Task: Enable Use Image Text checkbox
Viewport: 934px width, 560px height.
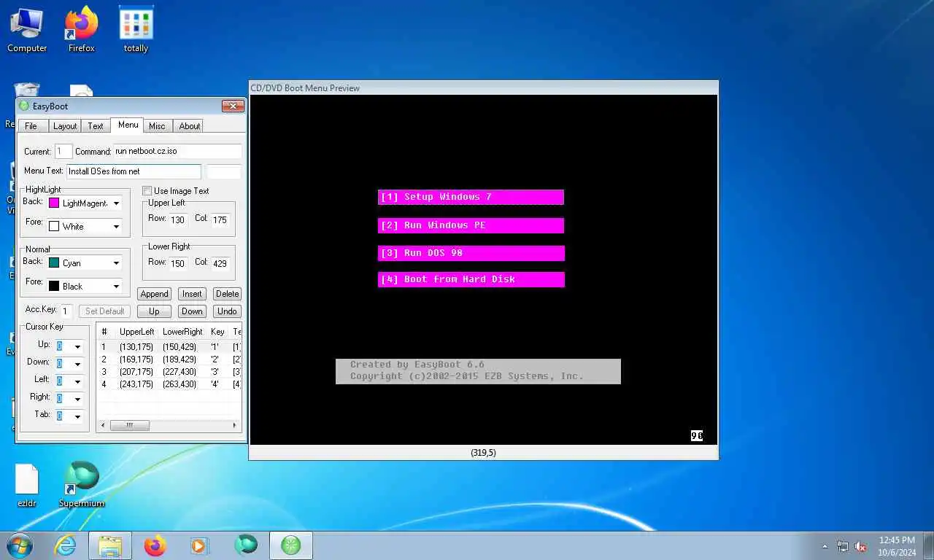Action: click(147, 191)
